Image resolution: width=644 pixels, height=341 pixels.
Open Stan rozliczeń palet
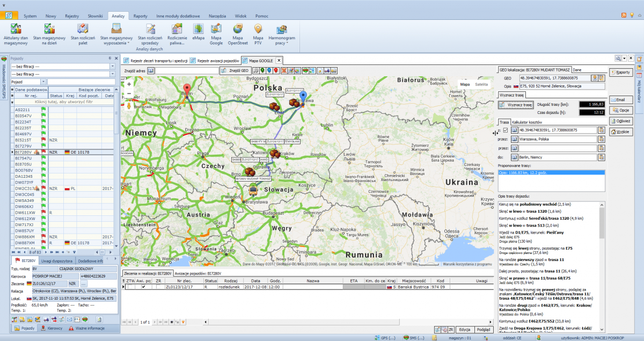pos(83,34)
